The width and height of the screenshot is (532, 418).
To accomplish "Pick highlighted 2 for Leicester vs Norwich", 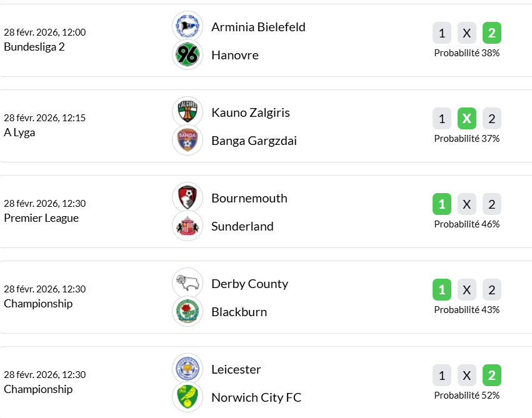I will pos(492,376).
